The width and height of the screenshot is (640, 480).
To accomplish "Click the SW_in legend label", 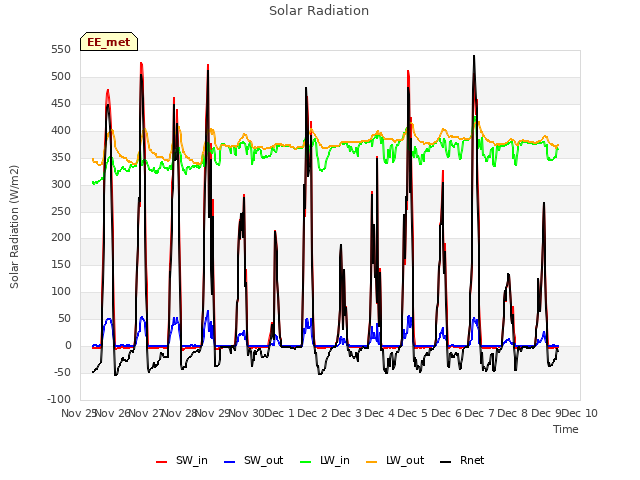I will click(192, 460).
